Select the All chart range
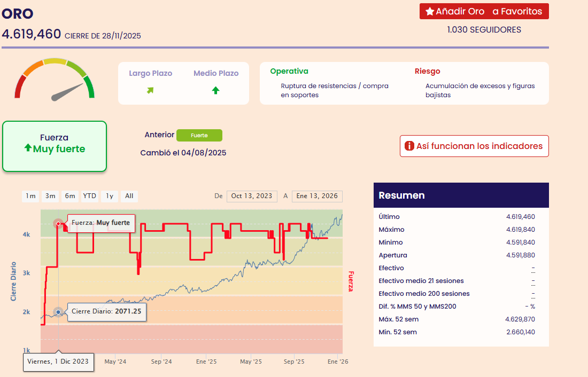Image resolution: width=588 pixels, height=377 pixels. (x=129, y=196)
